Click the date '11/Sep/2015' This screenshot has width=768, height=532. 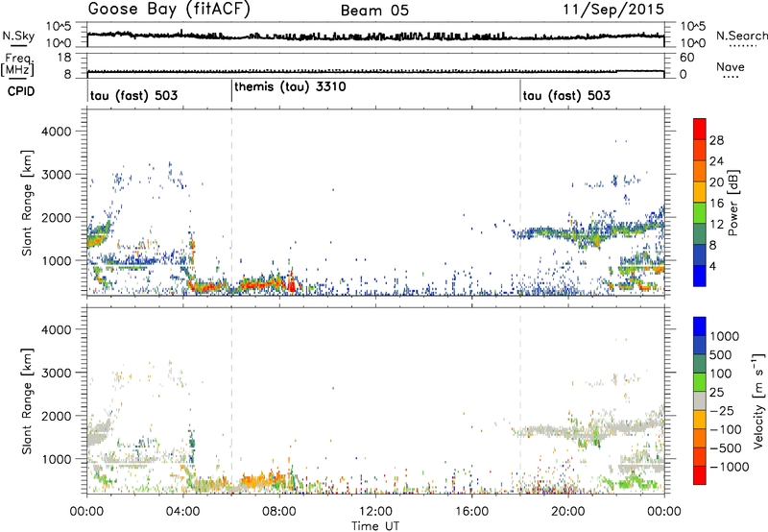613,10
